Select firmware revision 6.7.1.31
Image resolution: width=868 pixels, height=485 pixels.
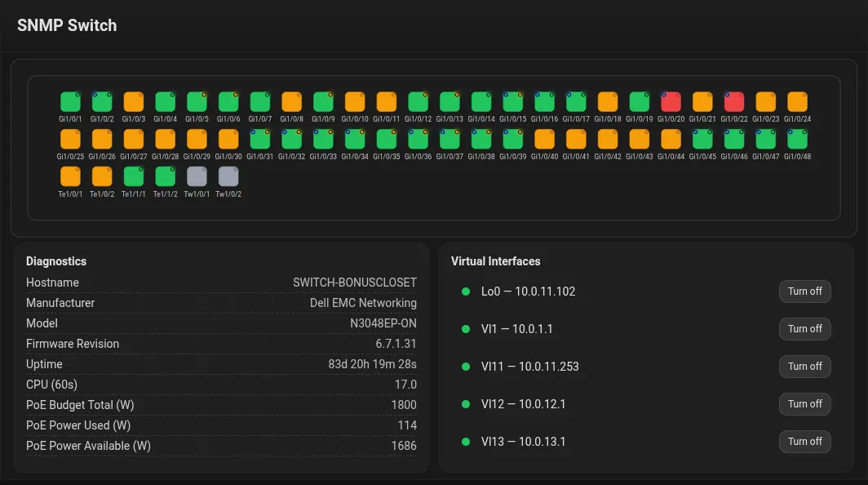pyautogui.click(x=396, y=344)
